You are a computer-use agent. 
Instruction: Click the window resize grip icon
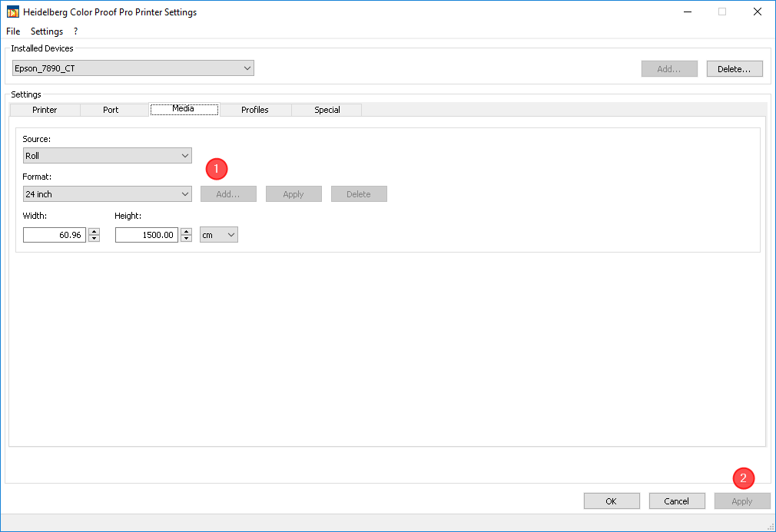[771, 526]
